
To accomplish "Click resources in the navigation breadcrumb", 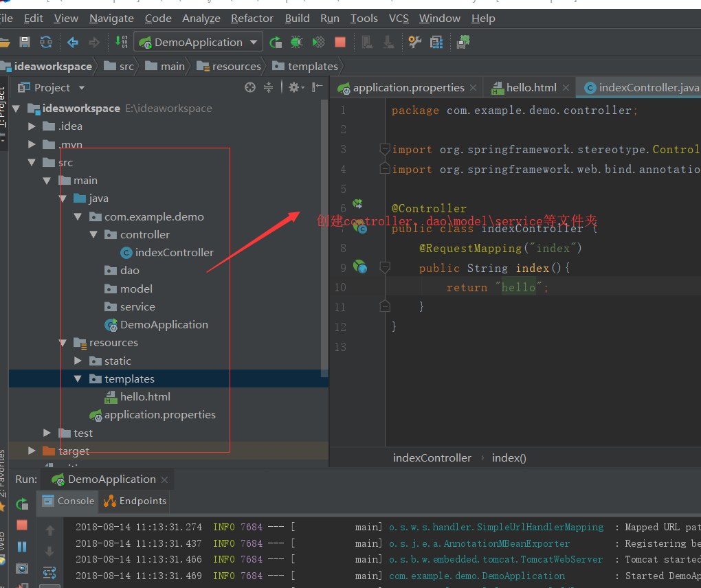I will (236, 67).
